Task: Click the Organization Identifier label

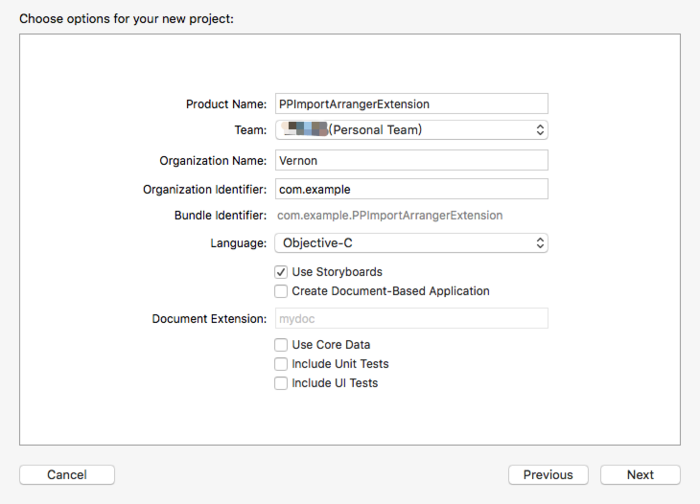Action: (x=204, y=190)
